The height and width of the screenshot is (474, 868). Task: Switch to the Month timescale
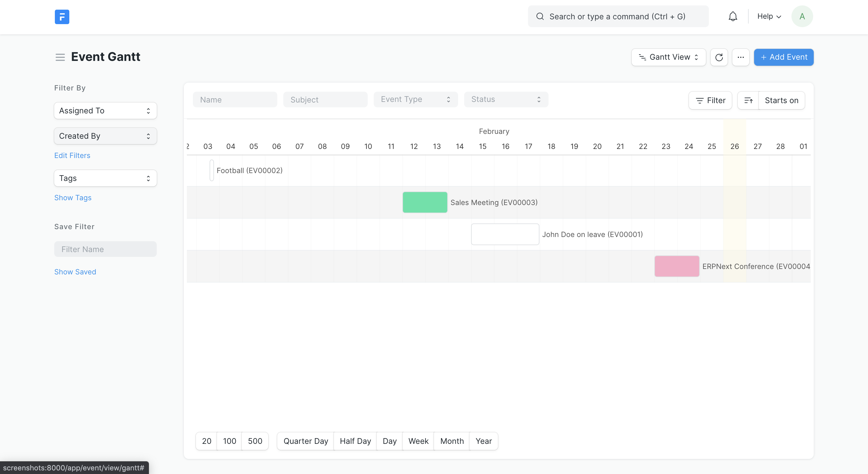click(x=451, y=441)
